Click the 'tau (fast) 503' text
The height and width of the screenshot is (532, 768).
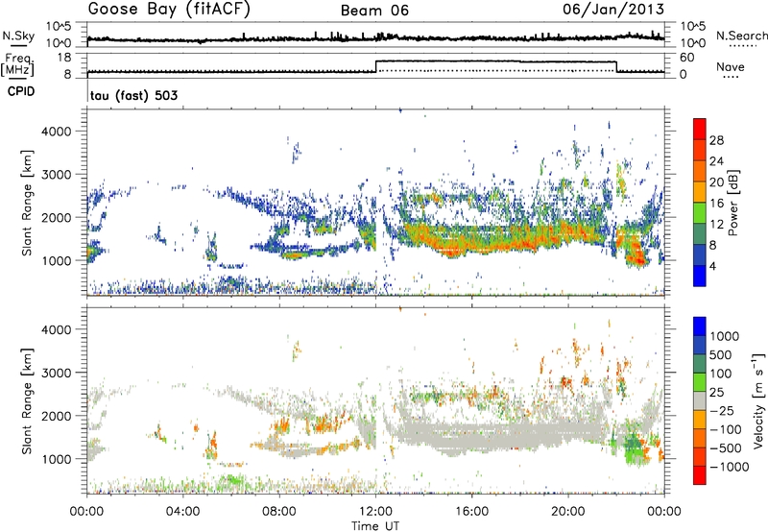point(133,95)
